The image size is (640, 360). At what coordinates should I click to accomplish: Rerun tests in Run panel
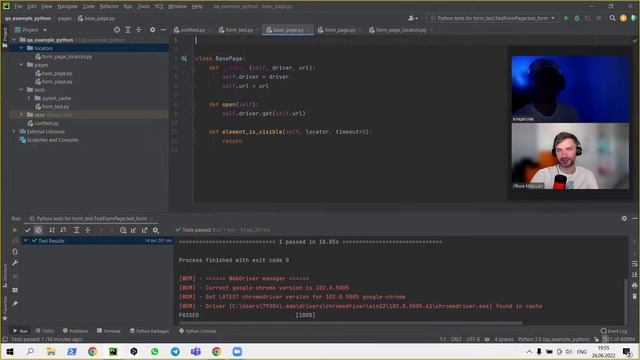pyautogui.click(x=15, y=230)
